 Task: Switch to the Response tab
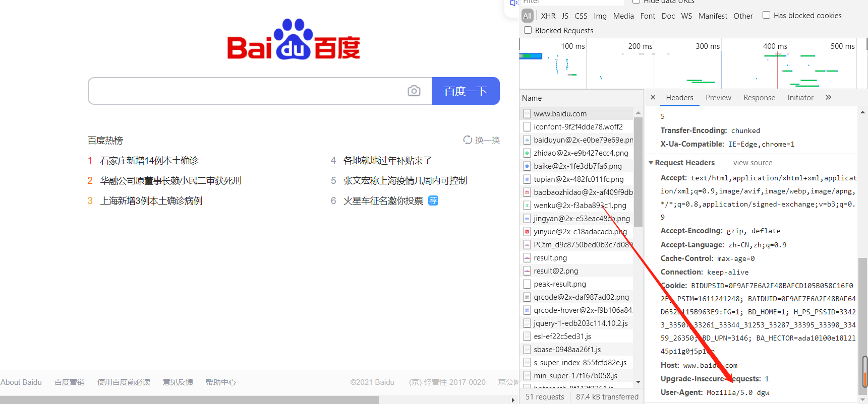(x=759, y=98)
